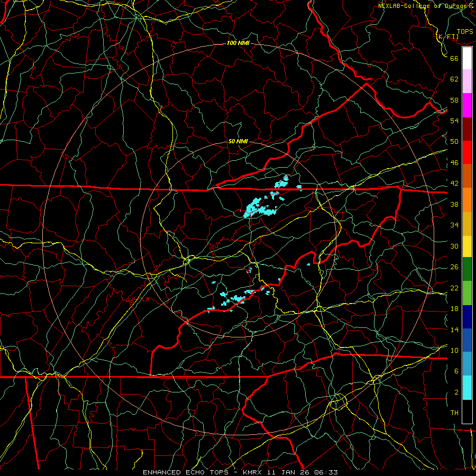Click the dark orange legend swatch

[x=467, y=176]
